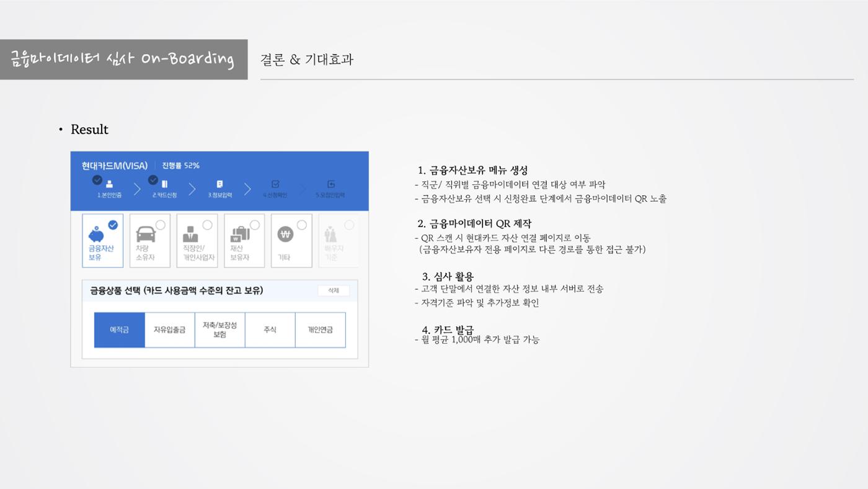
Task: Select the radio circle on 차량 소유자 card
Action: coord(161,225)
